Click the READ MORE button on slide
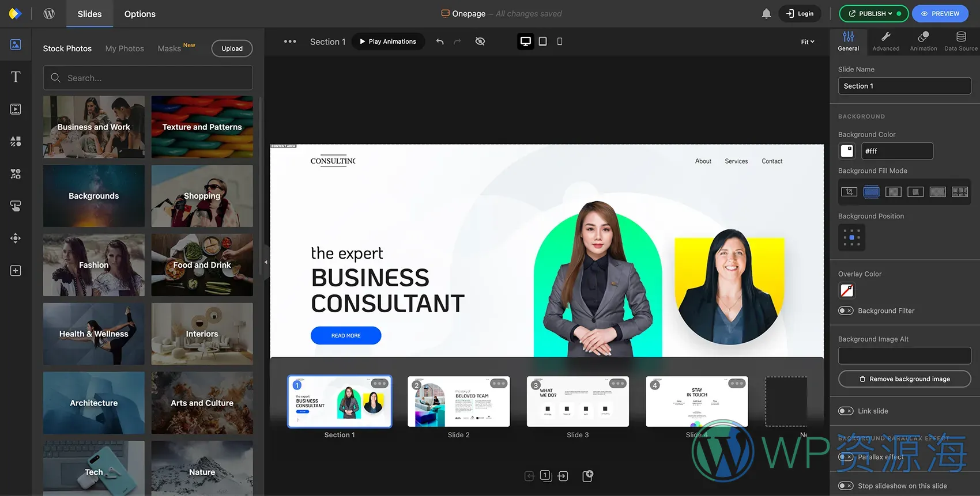 coord(346,335)
